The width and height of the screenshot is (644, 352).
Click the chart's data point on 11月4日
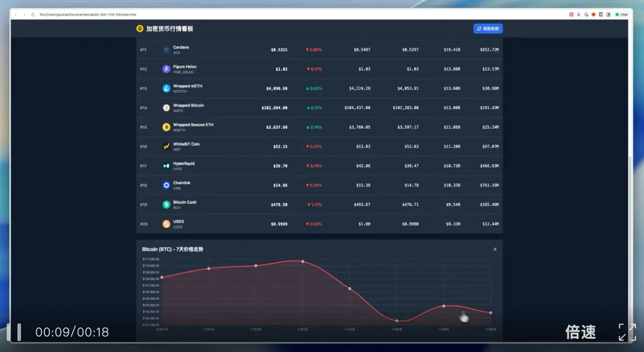350,288
